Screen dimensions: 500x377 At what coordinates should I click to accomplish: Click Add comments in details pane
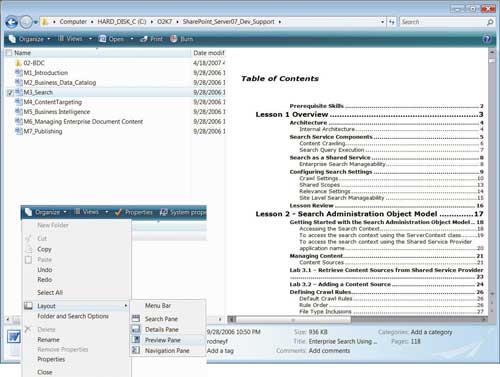[x=329, y=351]
